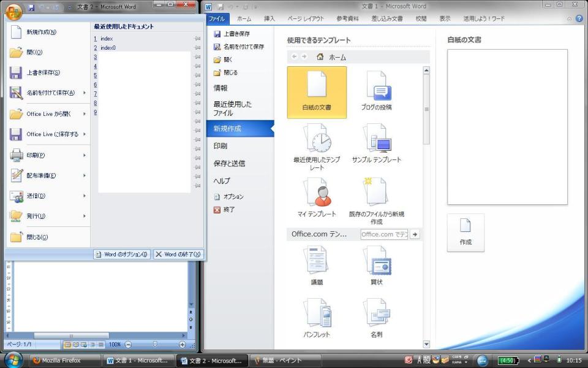This screenshot has width=588, height=368.
Task: Click 名前を付けて保存(A) in the Office menu
Action: coord(48,93)
